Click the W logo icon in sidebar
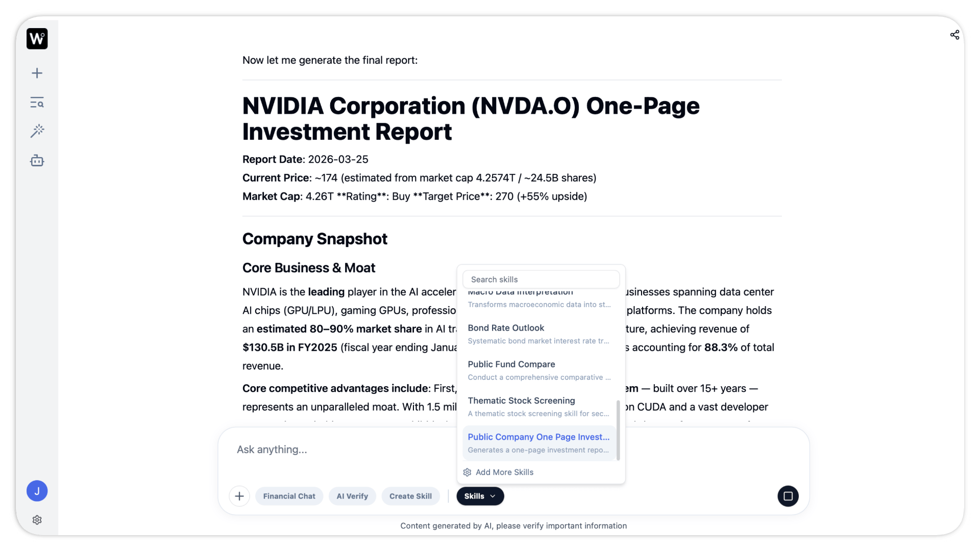The image size is (980, 551). (x=37, y=39)
